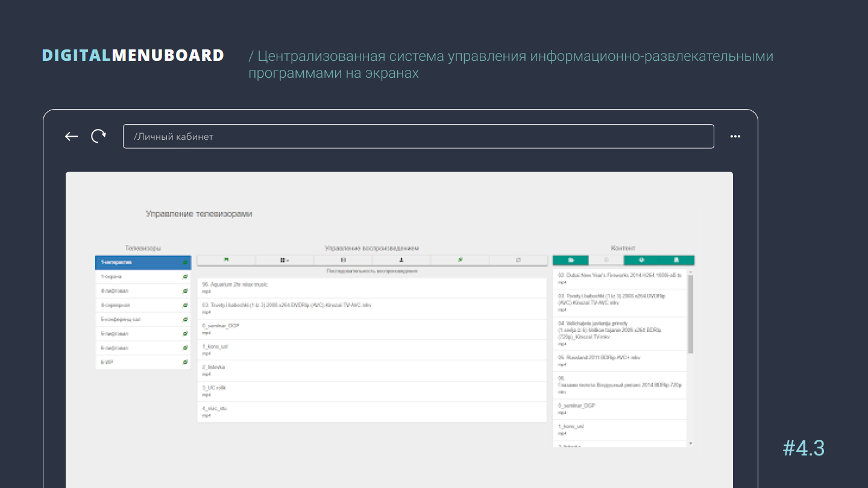Click the green link icon in playback toolbar
This screenshot has height=488, width=868.
tap(460, 260)
